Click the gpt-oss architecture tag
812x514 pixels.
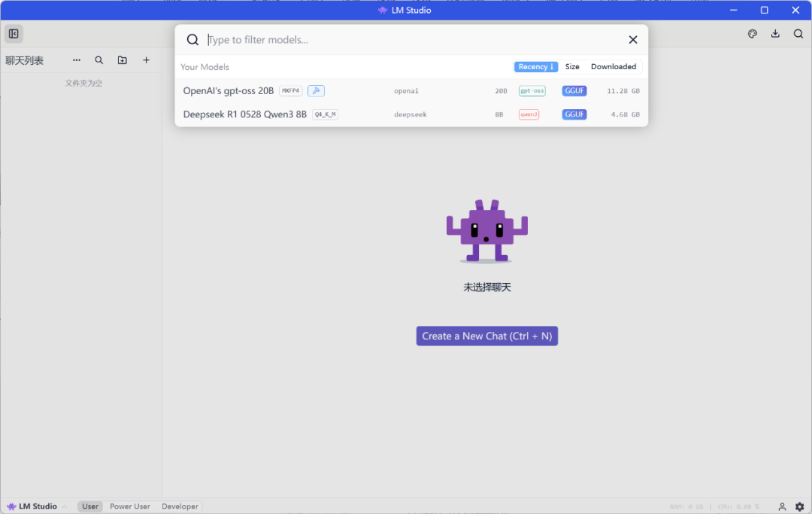[x=532, y=90]
